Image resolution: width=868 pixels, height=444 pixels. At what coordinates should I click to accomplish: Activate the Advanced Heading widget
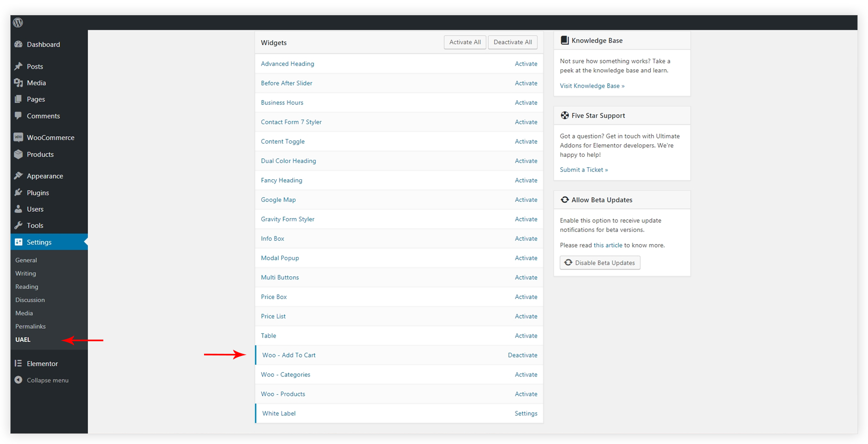(526, 64)
